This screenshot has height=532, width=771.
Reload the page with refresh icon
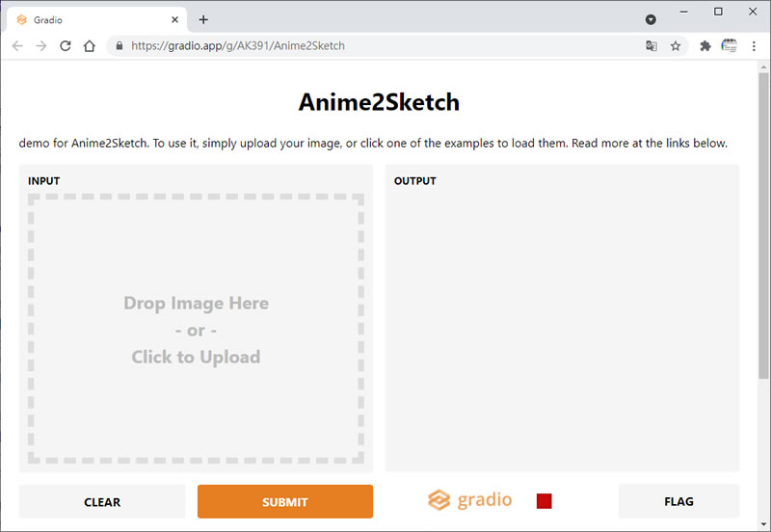point(66,45)
